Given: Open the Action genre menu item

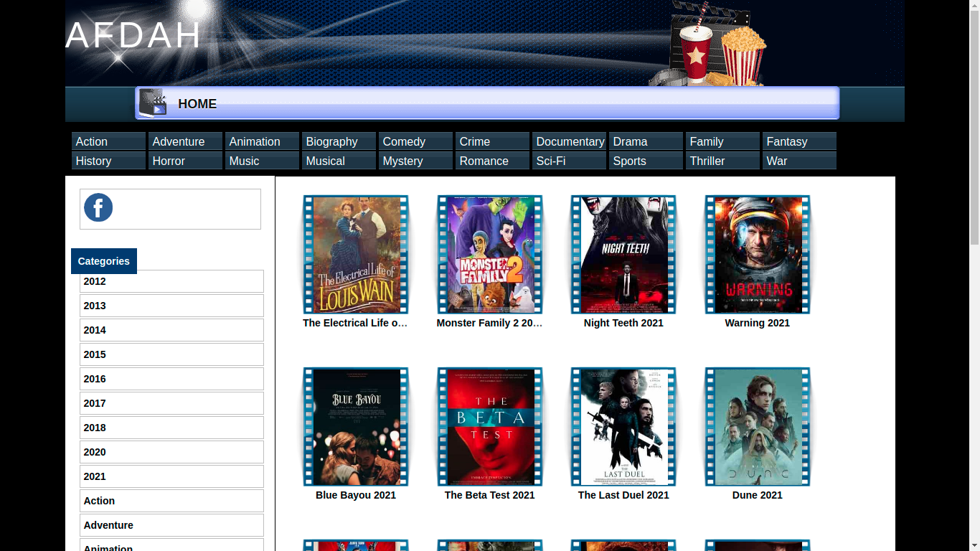Looking at the screenshot, I should (108, 141).
